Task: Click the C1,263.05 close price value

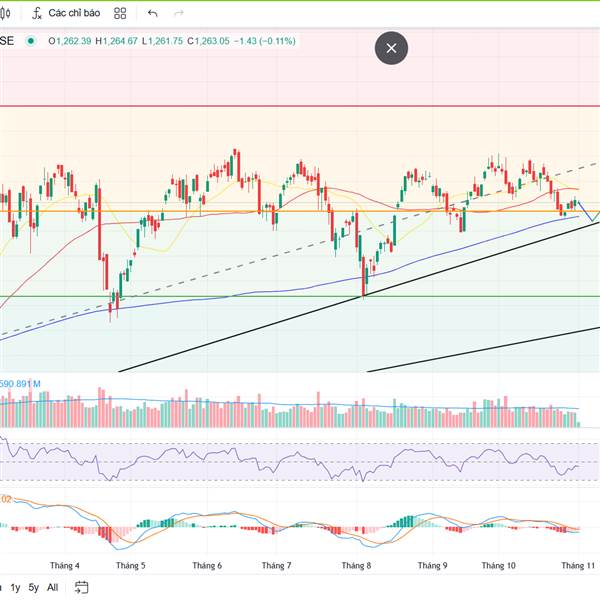Action: click(208, 41)
